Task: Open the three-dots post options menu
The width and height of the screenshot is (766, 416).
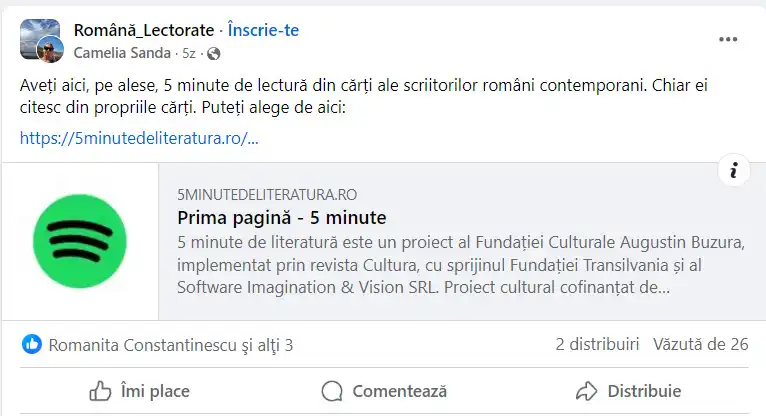Action: (x=727, y=40)
